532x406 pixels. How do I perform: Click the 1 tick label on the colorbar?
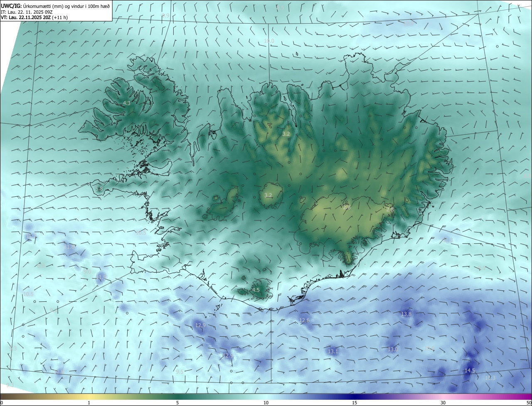pos(89,403)
